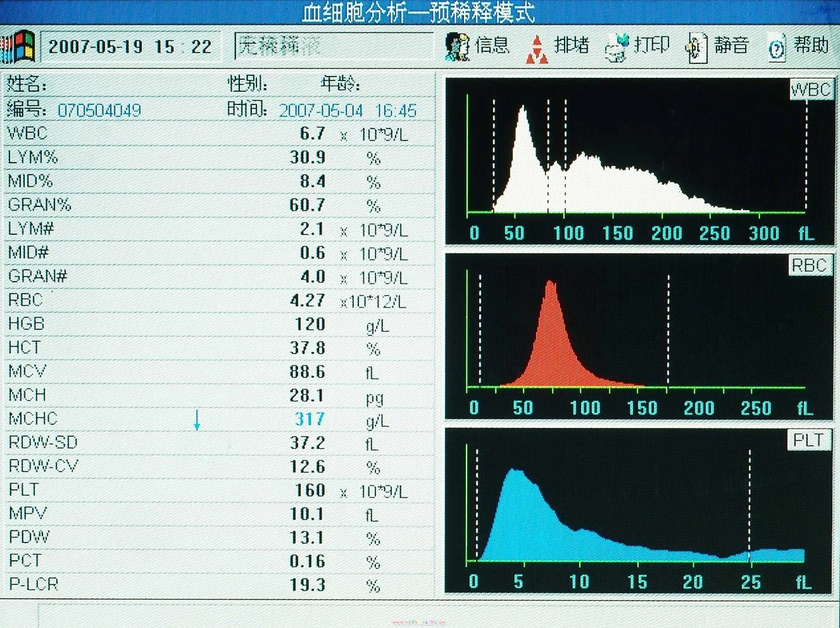Open the 信息 (Info) person icon
Viewport: 840px width, 628px height.
(458, 46)
